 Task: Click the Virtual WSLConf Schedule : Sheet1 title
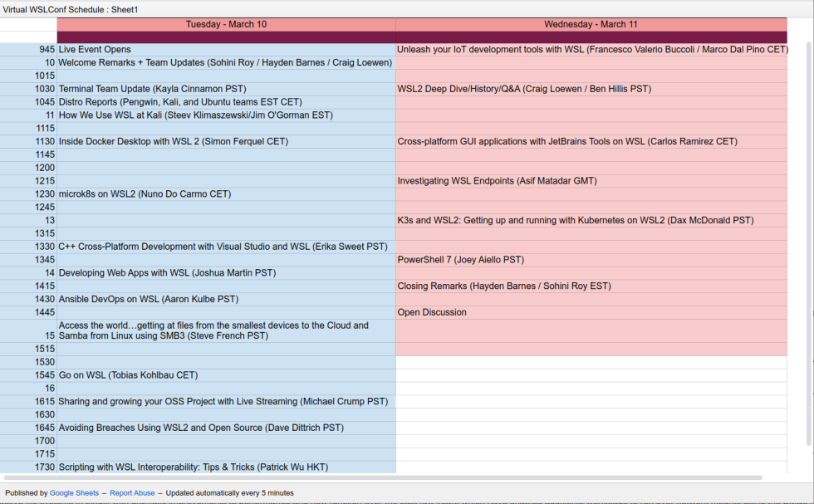tap(71, 9)
